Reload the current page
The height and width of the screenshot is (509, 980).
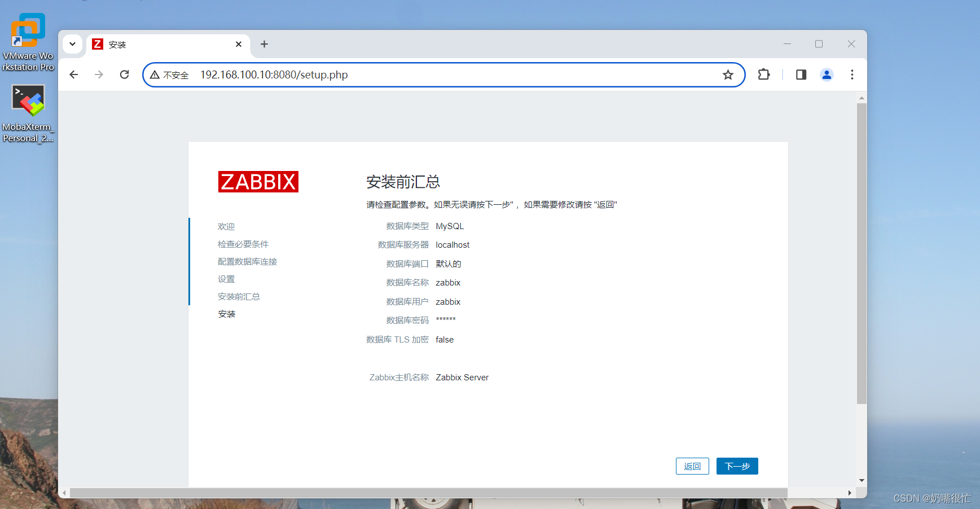(125, 74)
